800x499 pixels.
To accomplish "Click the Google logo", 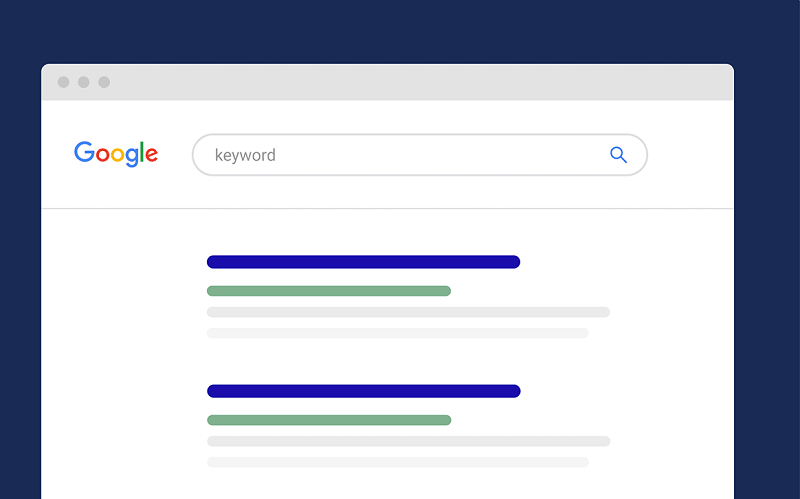I will pyautogui.click(x=116, y=154).
